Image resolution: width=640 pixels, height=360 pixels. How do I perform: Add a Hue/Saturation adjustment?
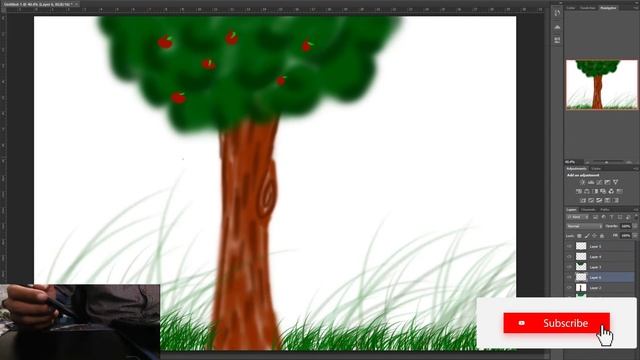[579, 191]
